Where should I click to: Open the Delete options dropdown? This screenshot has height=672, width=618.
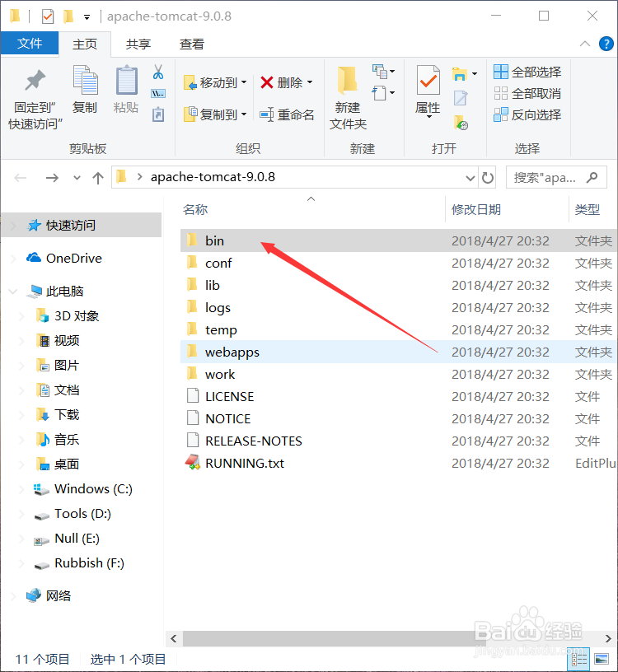pyautogui.click(x=310, y=82)
